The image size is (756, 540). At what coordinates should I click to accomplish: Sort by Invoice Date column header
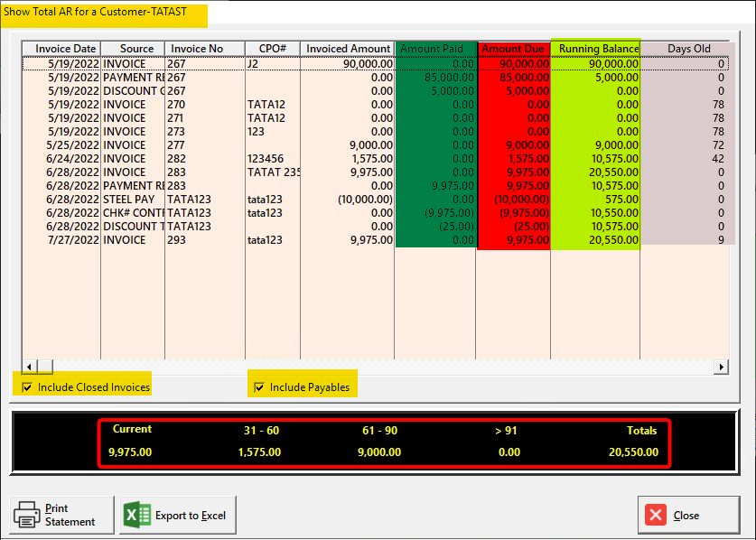pyautogui.click(x=65, y=49)
